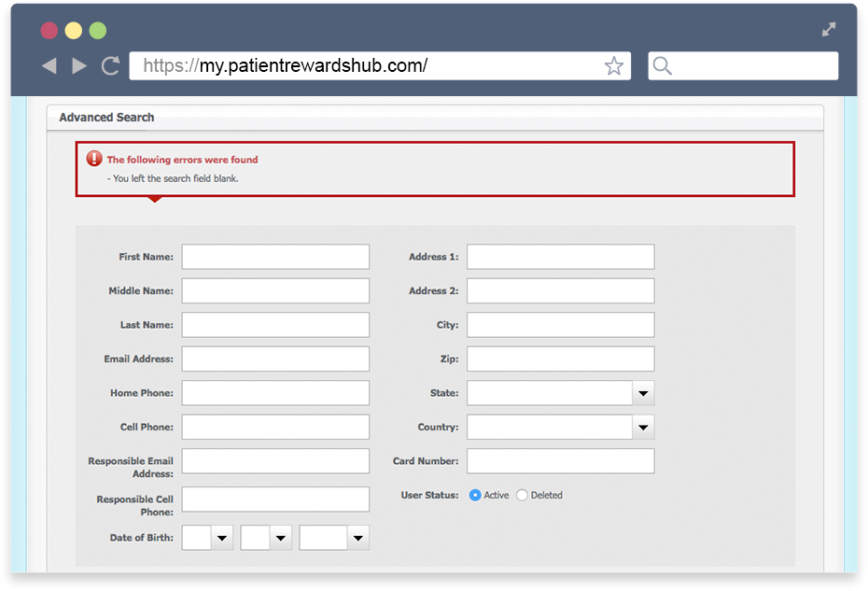This screenshot has height=591, width=868.
Task: Open the second Date of Birth dropdown
Action: [x=266, y=538]
